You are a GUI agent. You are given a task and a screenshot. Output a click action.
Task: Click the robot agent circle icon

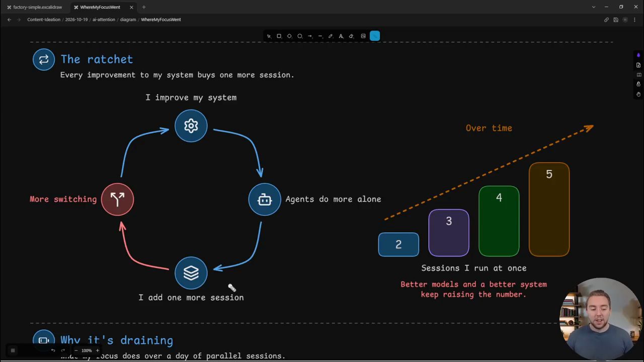pyautogui.click(x=265, y=200)
